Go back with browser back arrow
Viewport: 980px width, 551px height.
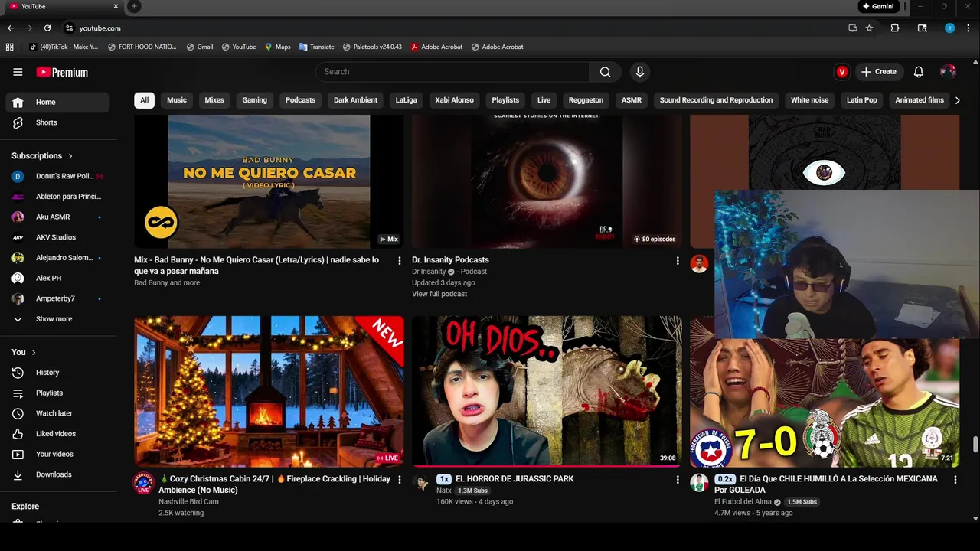11,28
